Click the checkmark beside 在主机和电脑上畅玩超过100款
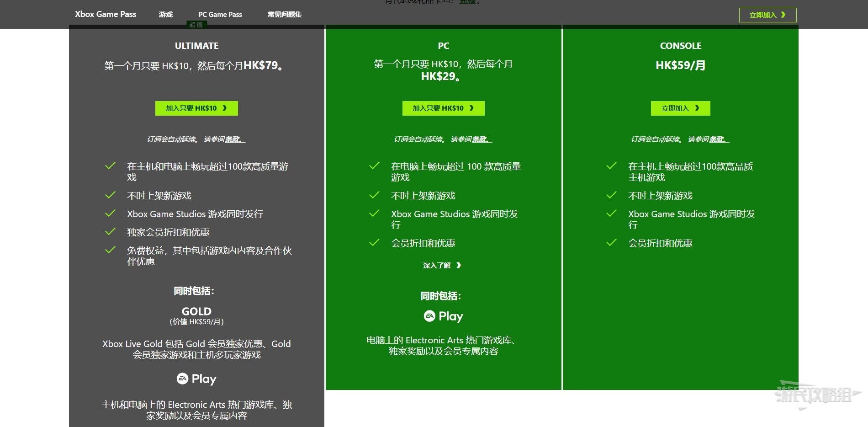 click(x=110, y=166)
